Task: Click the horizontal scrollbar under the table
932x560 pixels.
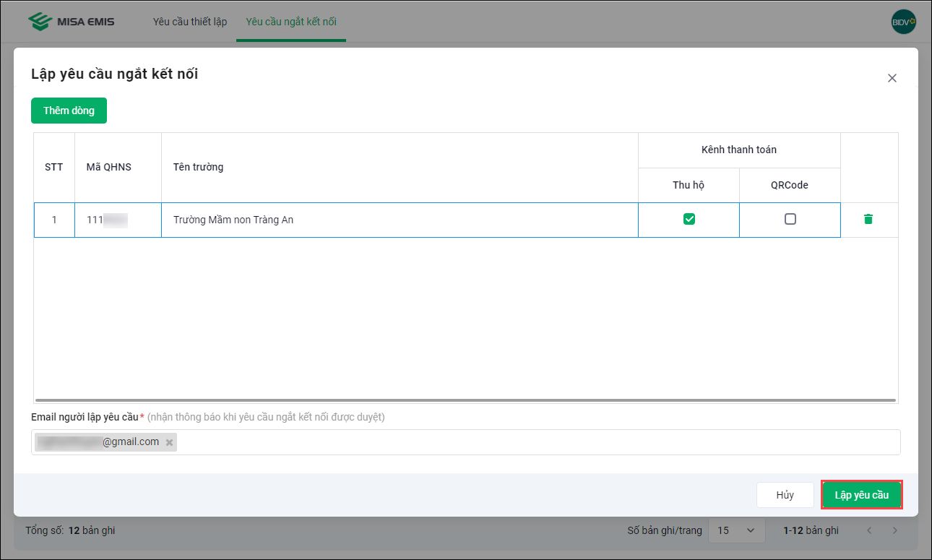Action: (465, 400)
